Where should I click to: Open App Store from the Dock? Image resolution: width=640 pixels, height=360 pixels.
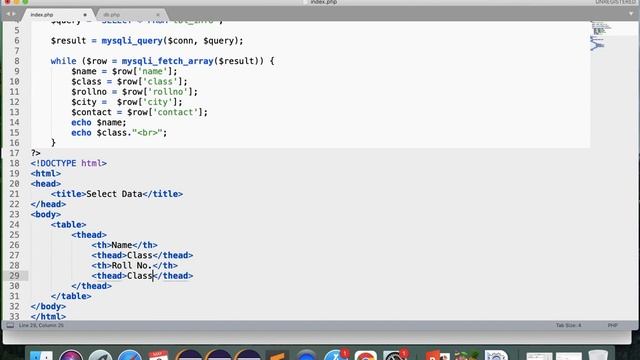pyautogui.click(x=336, y=355)
